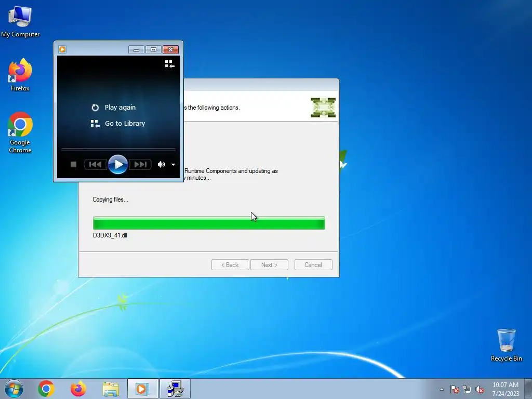Click the Copying files... status text

tap(110, 199)
